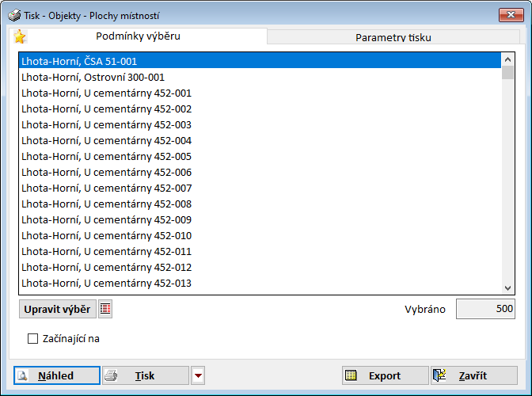
Task: Click the Vybráno count field
Action: (486, 309)
